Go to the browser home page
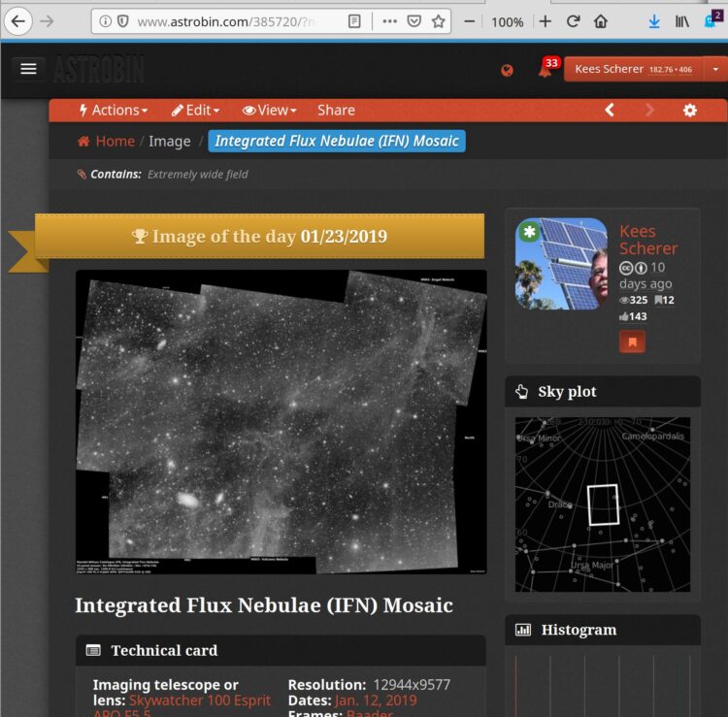The width and height of the screenshot is (728, 717). click(601, 21)
